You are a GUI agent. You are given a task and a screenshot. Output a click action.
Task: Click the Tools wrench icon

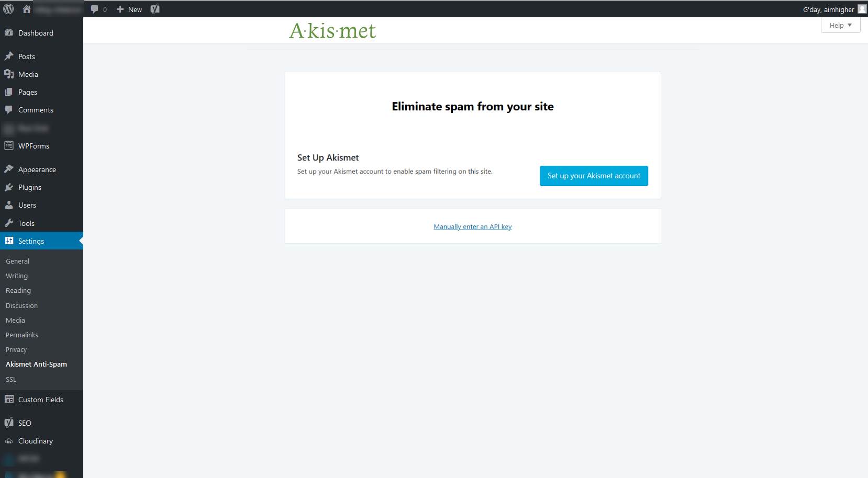pos(9,223)
